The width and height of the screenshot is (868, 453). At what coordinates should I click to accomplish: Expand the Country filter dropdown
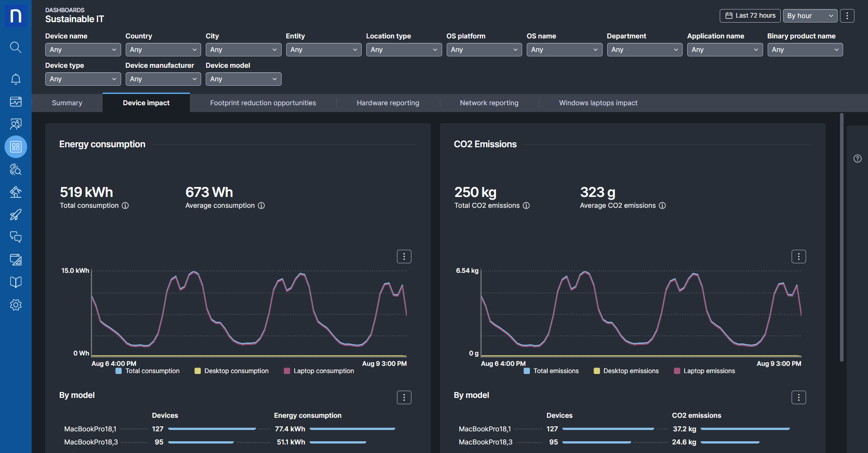(163, 50)
